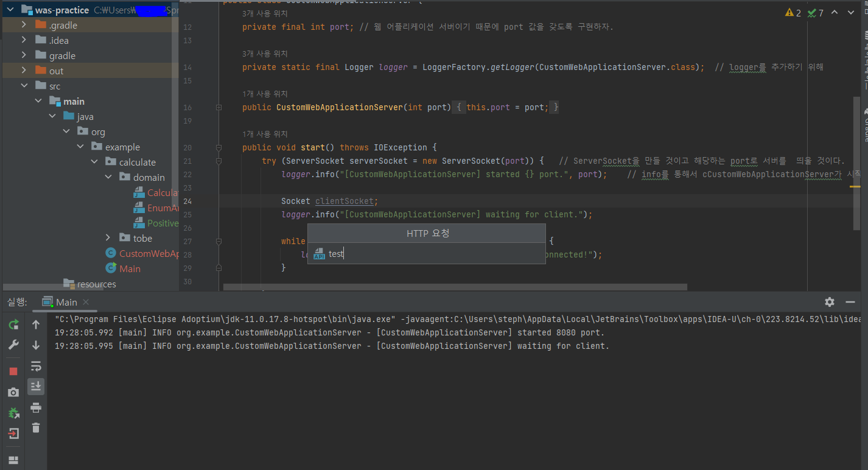Unfold the constructor at line 16
The image size is (868, 470).
point(219,107)
